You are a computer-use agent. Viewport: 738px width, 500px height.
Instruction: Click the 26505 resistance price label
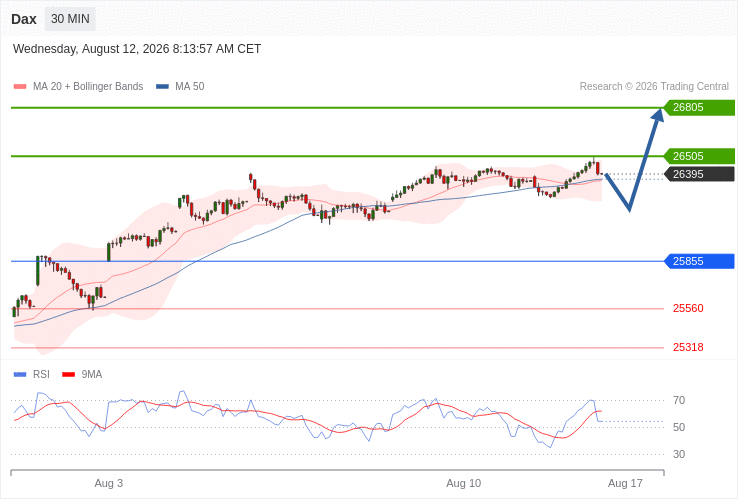click(699, 156)
